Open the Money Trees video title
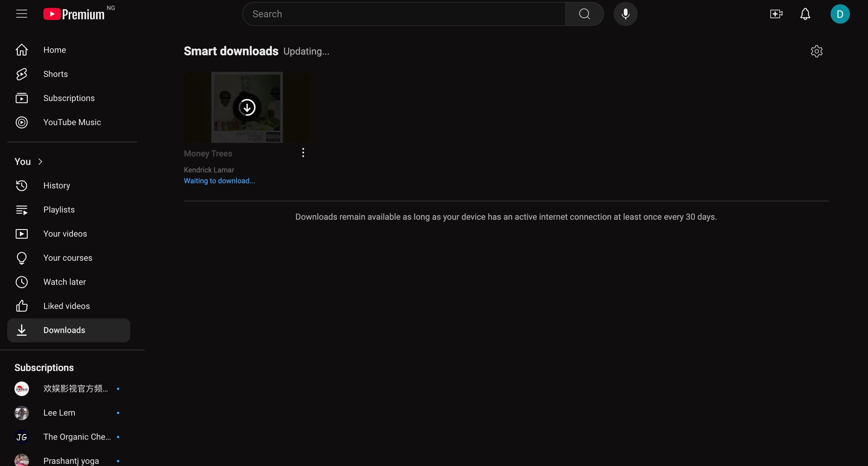This screenshot has height=466, width=868. point(208,154)
